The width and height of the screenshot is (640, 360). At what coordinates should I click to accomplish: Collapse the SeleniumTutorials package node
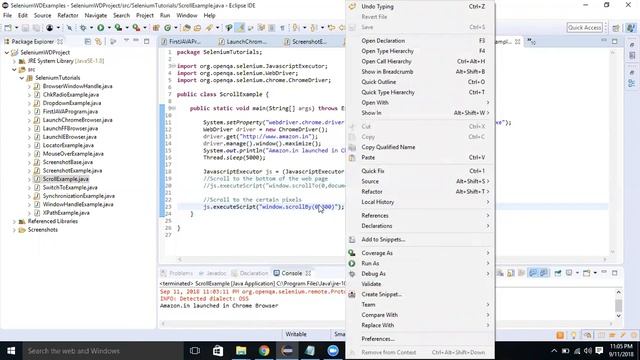click(x=22, y=78)
